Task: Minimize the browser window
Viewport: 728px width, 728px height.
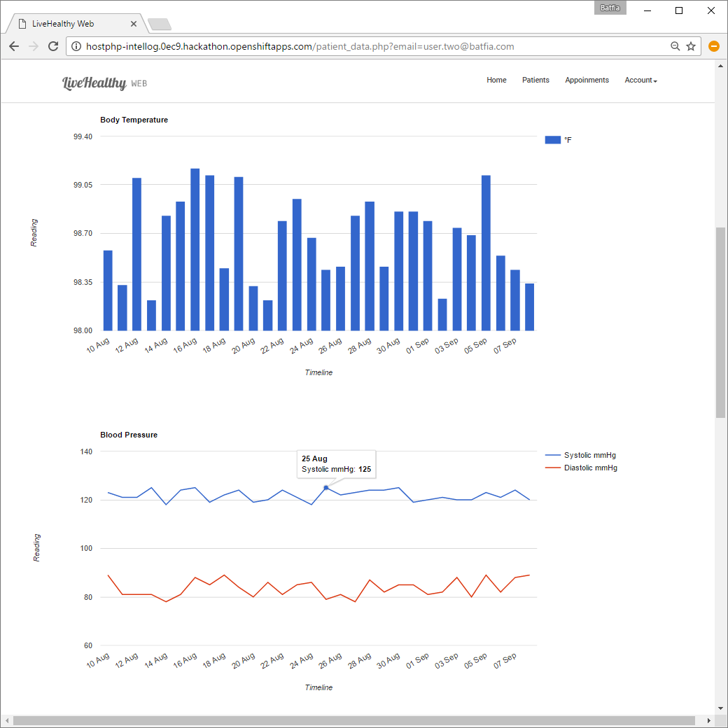Action: 647,10
